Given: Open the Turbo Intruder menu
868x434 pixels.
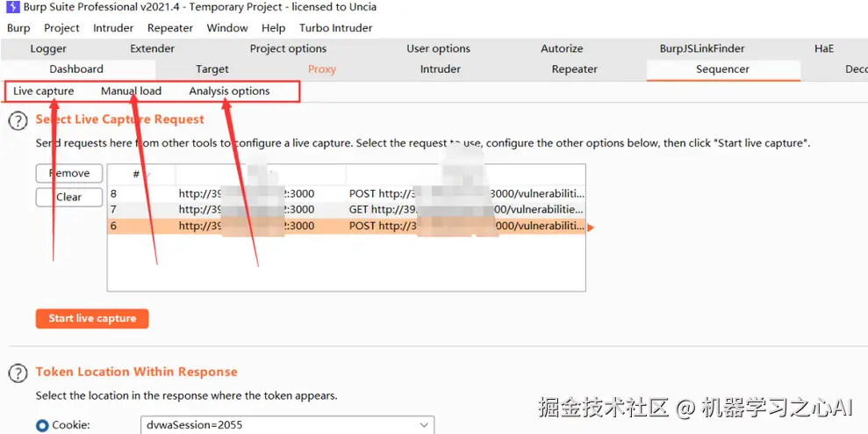Looking at the screenshot, I should click(x=335, y=28).
